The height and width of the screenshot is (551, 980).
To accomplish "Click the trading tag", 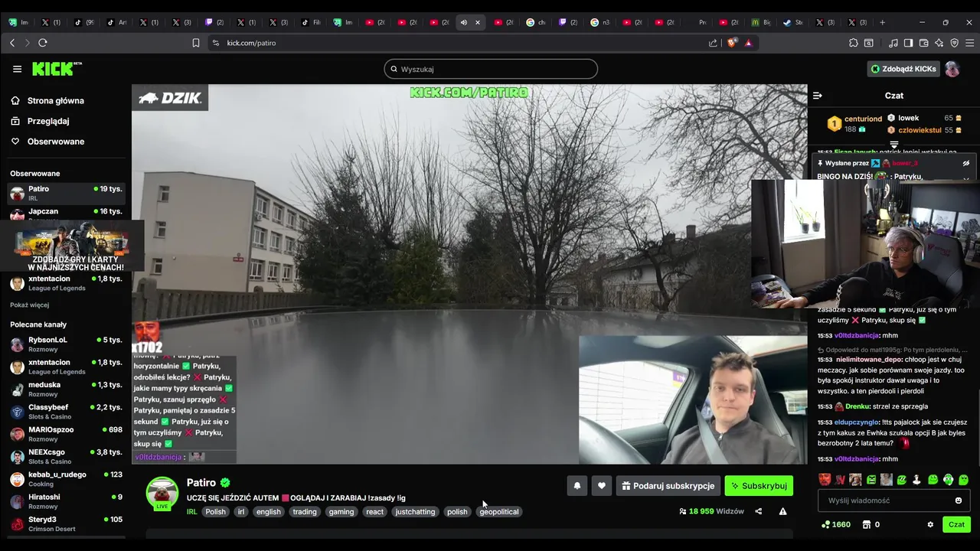I will 305,511.
